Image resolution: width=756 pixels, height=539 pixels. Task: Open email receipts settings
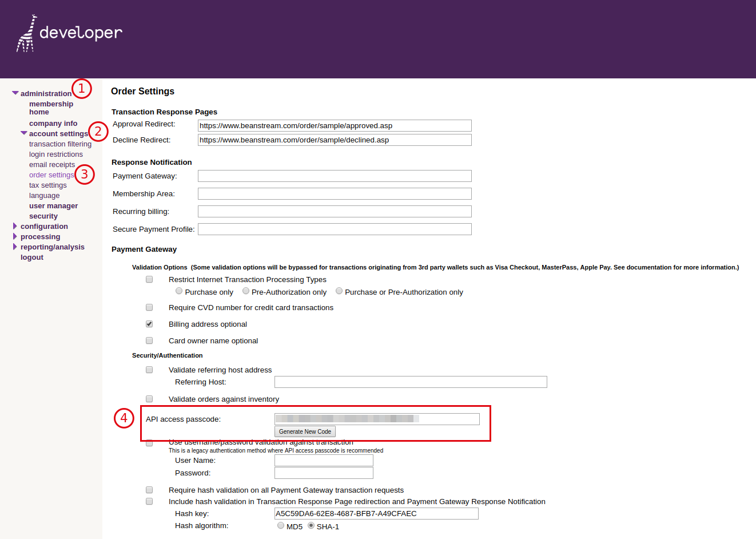[x=52, y=165]
